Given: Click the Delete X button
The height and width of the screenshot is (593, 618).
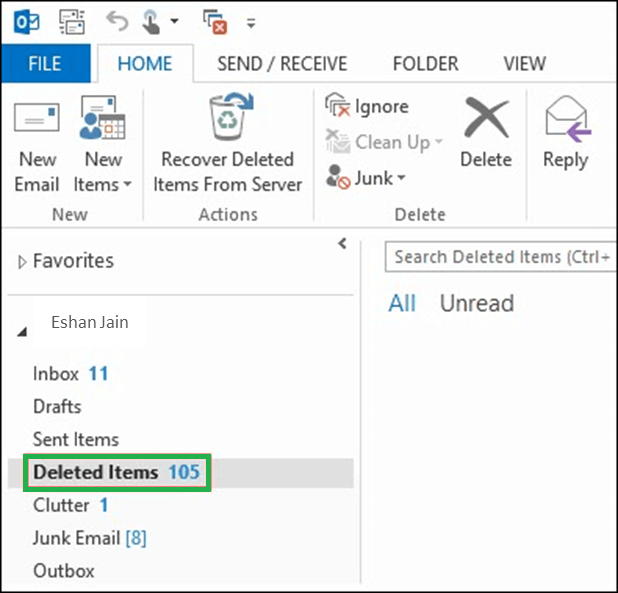Looking at the screenshot, I should pos(486,134).
